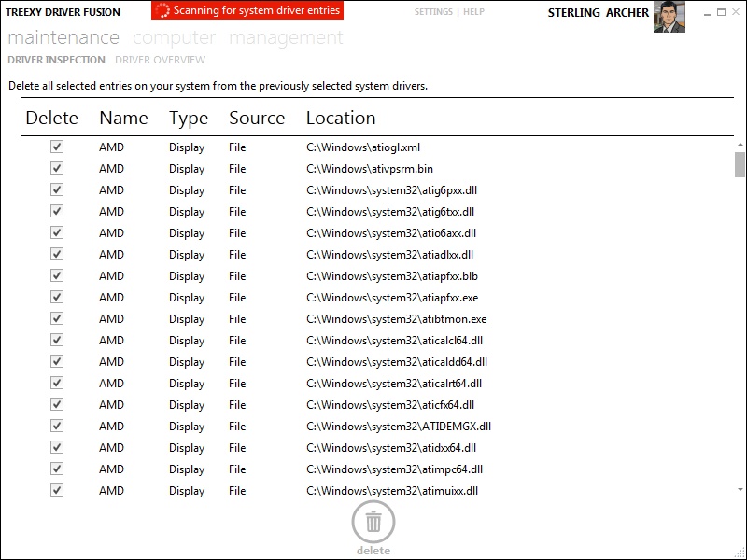Open the Driver Overview sub-tab
Screen dimensions: 747x560
pyautogui.click(x=160, y=60)
